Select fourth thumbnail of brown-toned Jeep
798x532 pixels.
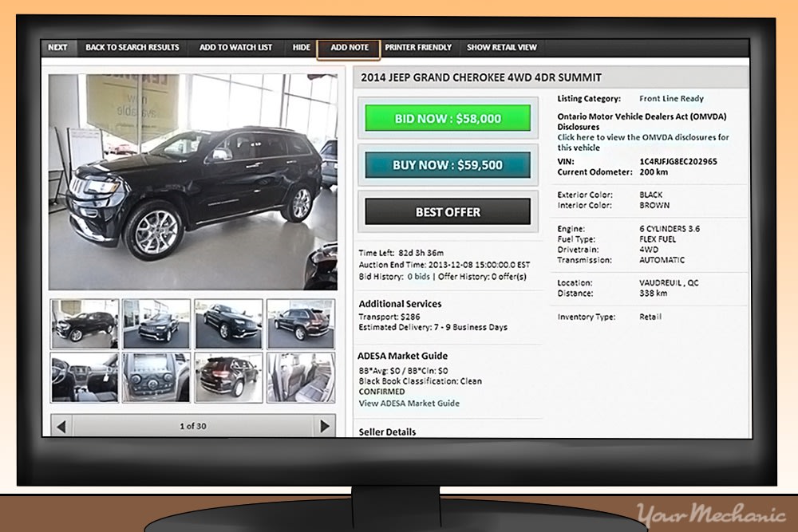[x=301, y=324]
